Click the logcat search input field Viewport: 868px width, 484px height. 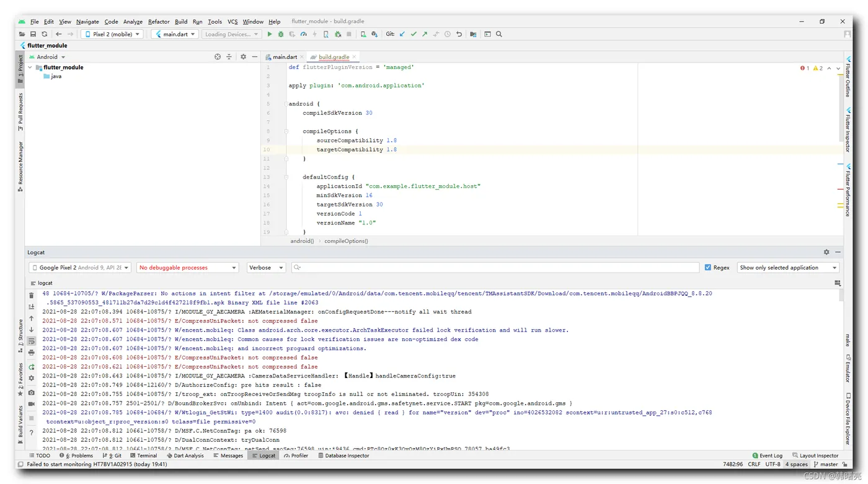point(495,268)
